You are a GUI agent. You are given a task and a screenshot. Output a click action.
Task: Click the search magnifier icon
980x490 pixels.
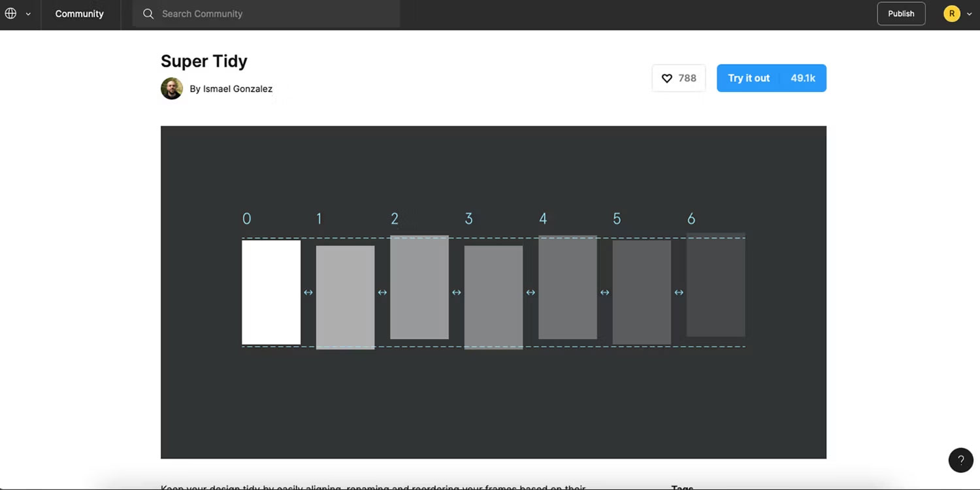(148, 14)
